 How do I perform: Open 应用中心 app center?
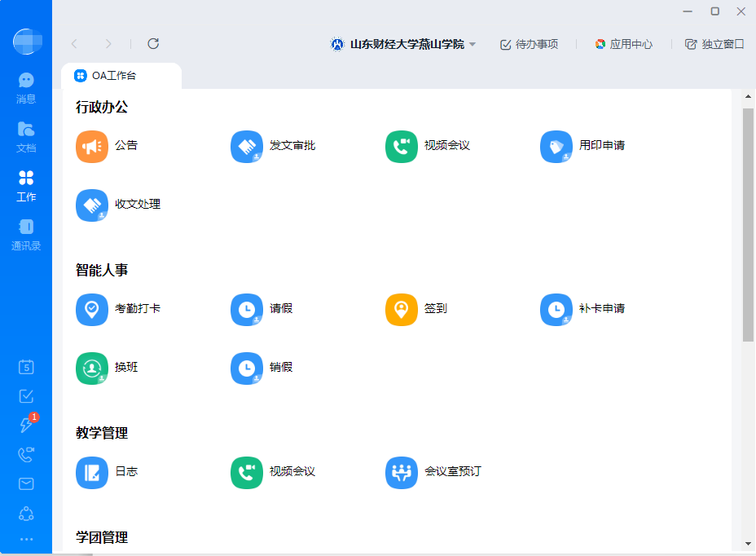[623, 44]
